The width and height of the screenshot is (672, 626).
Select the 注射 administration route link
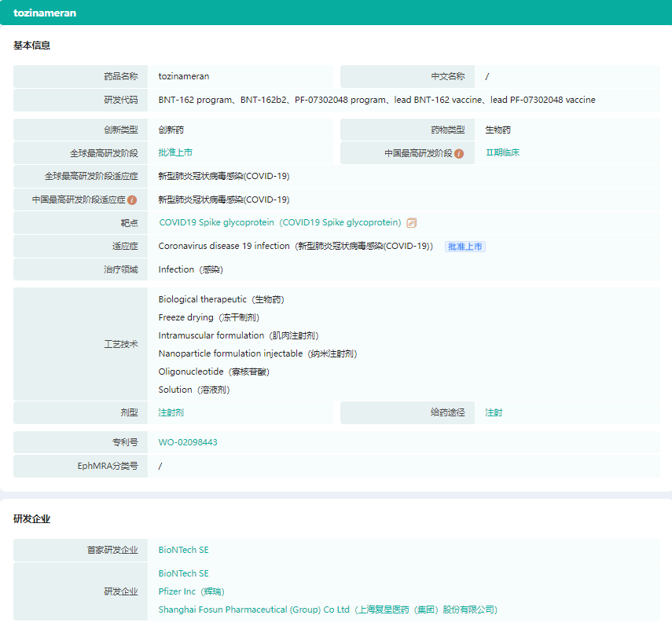tap(494, 412)
